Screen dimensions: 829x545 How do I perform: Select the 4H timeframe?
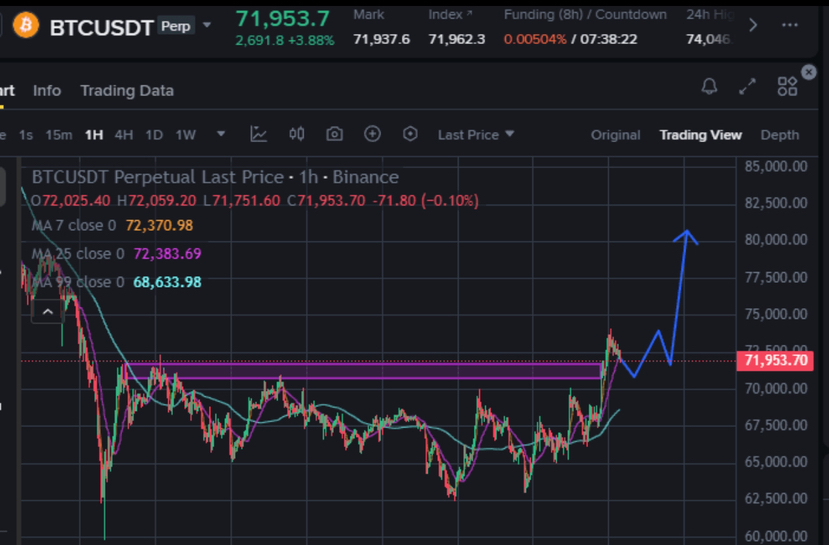click(x=124, y=135)
